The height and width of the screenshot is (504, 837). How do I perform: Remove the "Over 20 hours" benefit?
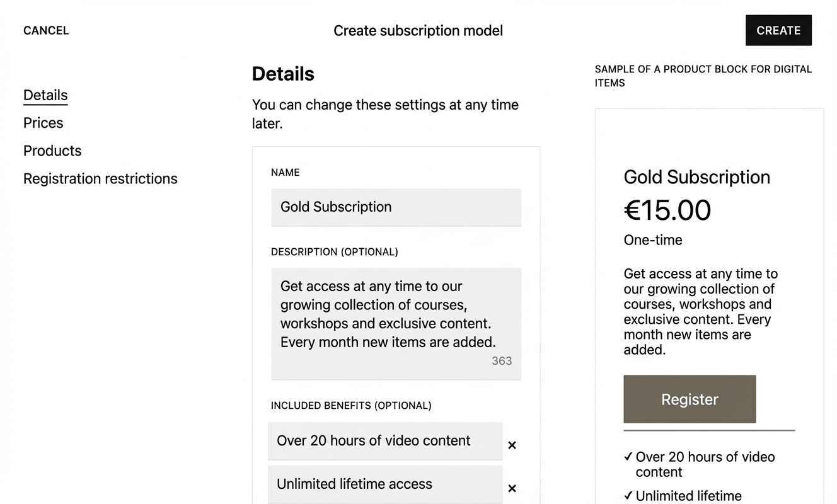click(x=512, y=445)
